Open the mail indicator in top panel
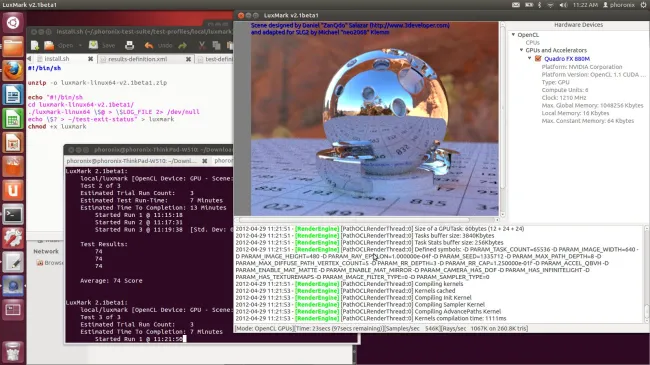 point(515,5)
